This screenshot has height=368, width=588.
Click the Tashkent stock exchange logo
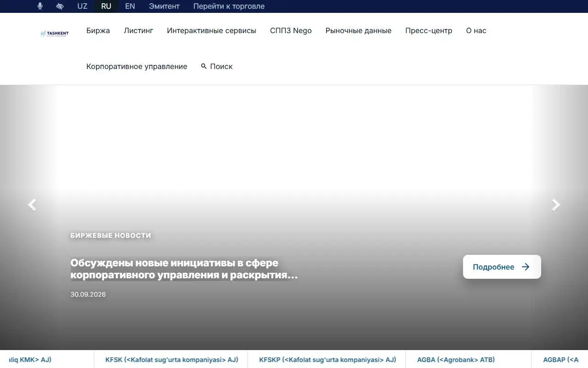click(55, 34)
